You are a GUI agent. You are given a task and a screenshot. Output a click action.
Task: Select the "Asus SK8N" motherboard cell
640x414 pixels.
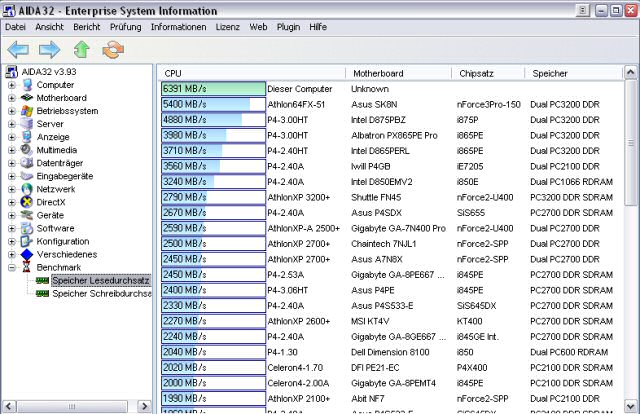click(x=374, y=105)
